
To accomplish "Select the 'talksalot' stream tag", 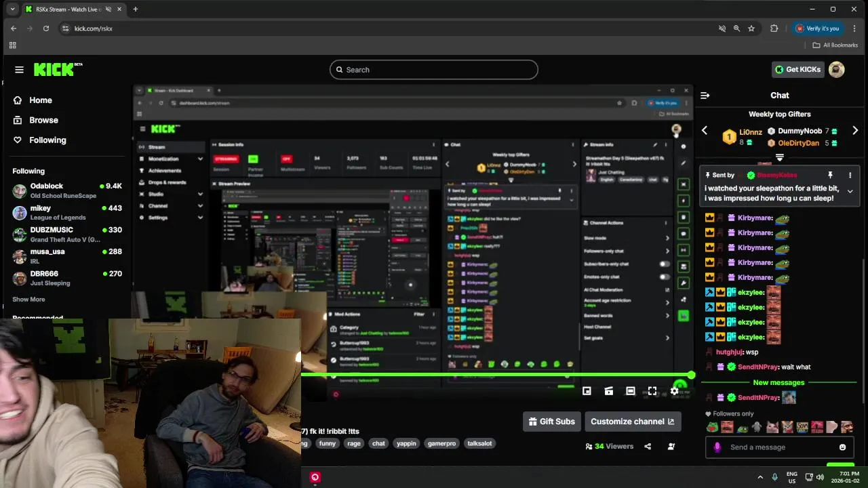I will [x=479, y=443].
